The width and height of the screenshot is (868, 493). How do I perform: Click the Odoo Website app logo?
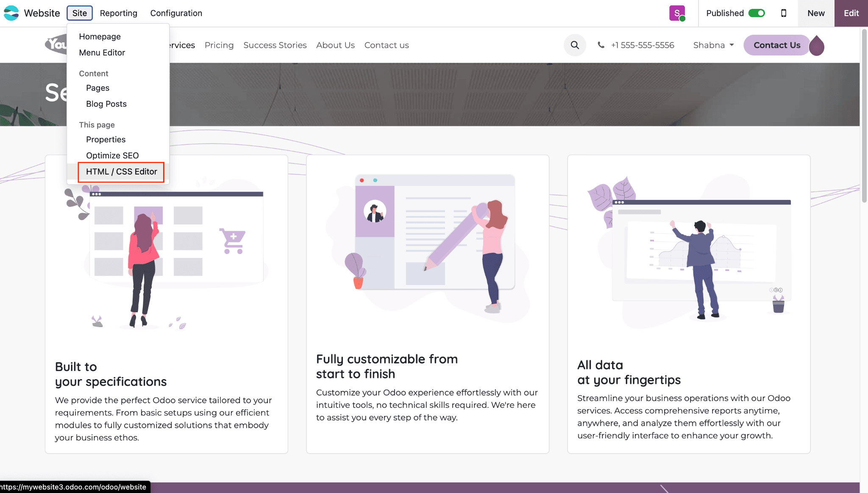[x=11, y=13]
